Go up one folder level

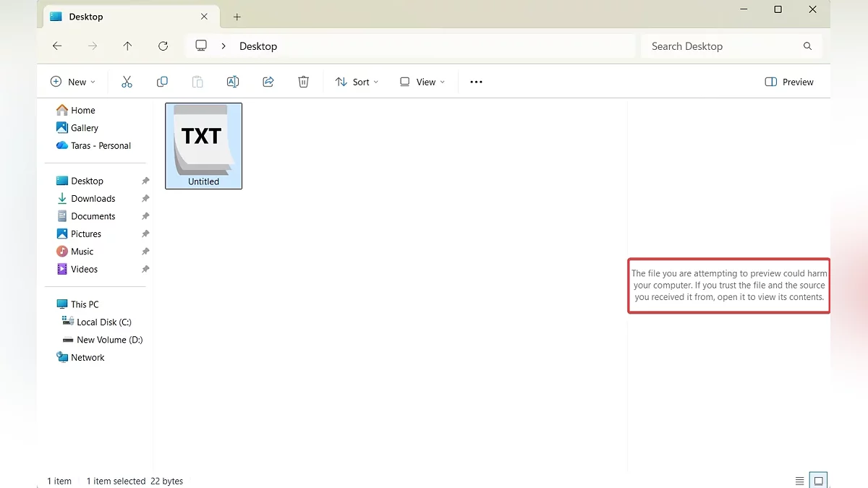(x=127, y=46)
